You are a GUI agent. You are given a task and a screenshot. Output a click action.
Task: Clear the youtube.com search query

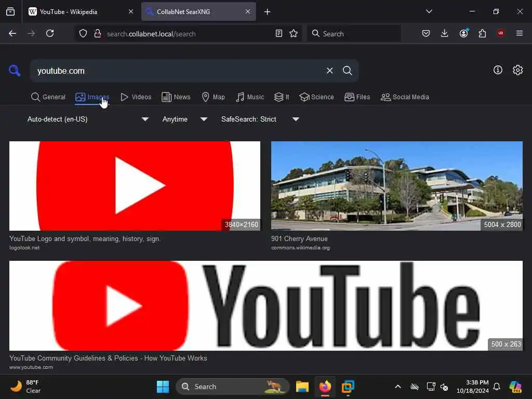tap(329, 71)
